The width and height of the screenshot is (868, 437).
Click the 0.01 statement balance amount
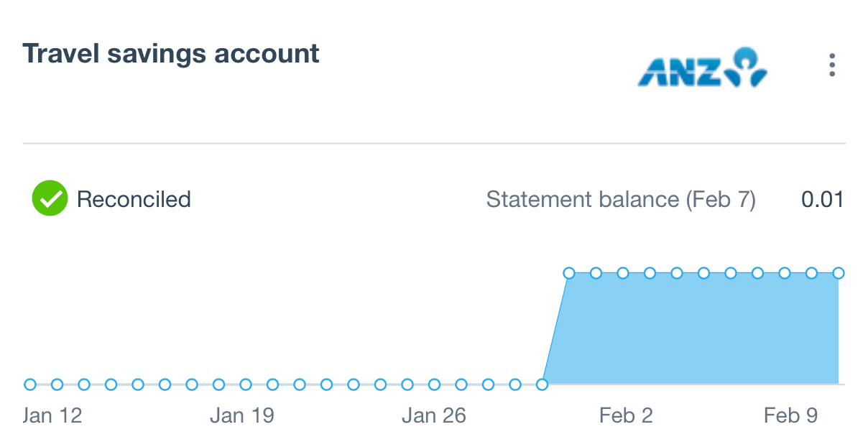tap(822, 199)
